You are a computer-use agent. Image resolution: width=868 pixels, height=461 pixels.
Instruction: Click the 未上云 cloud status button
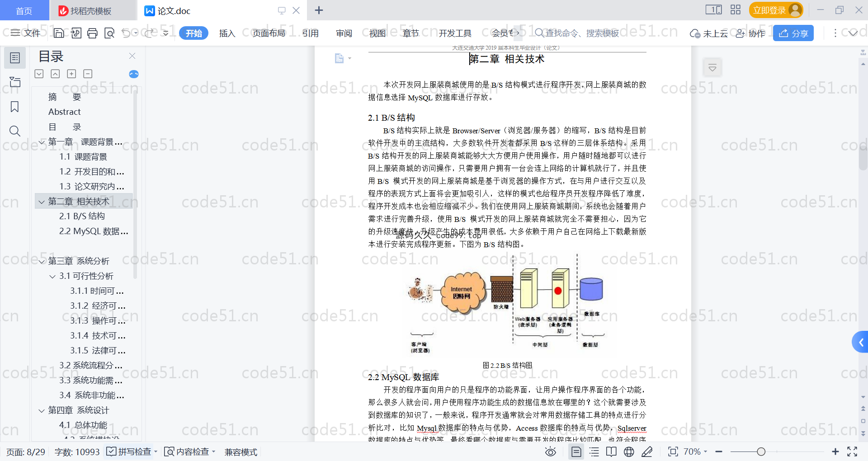point(708,33)
